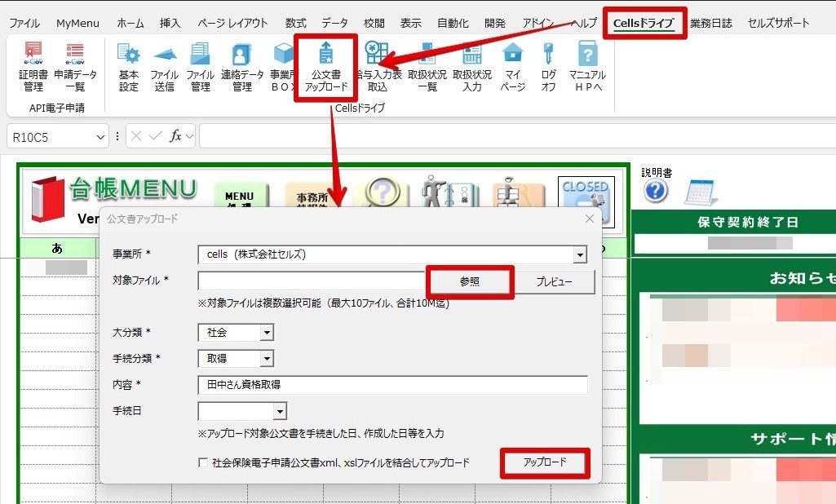The width and height of the screenshot is (836, 504).
Task: Click the formula bar fx icon
Action: [x=175, y=136]
